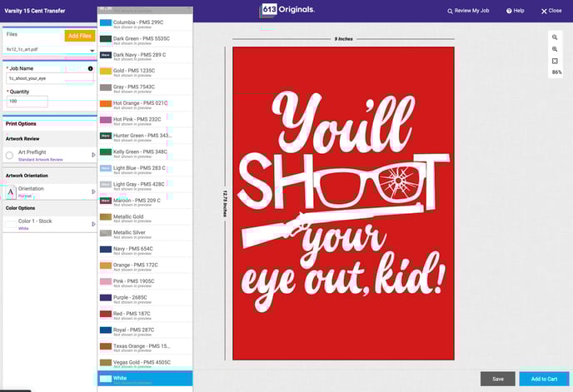The image size is (573, 392).
Task: Choose Gold - PMS 1235C color
Action: (145, 72)
